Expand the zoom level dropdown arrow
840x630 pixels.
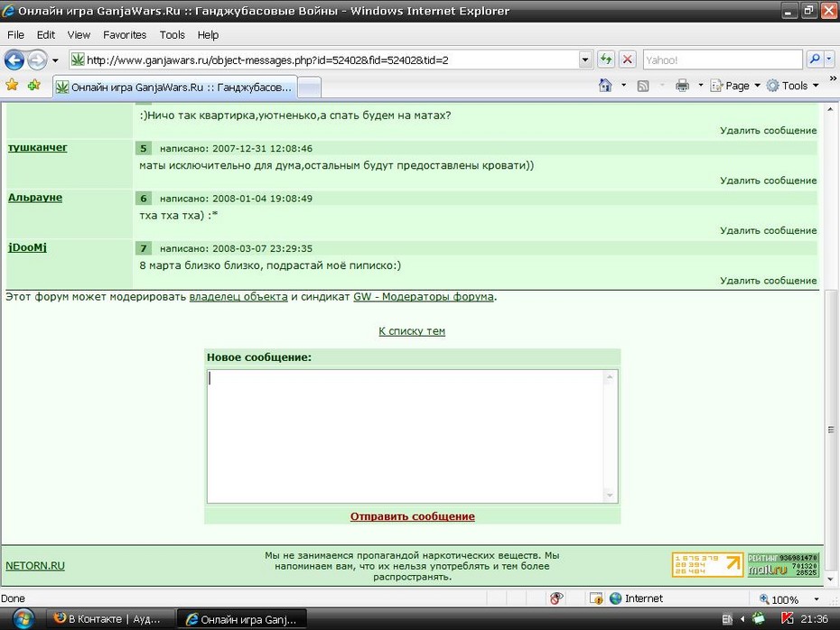click(817, 599)
